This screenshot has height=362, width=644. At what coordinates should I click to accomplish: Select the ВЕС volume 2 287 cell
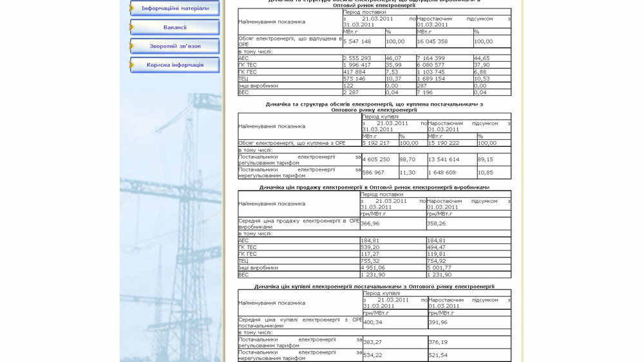[364, 93]
